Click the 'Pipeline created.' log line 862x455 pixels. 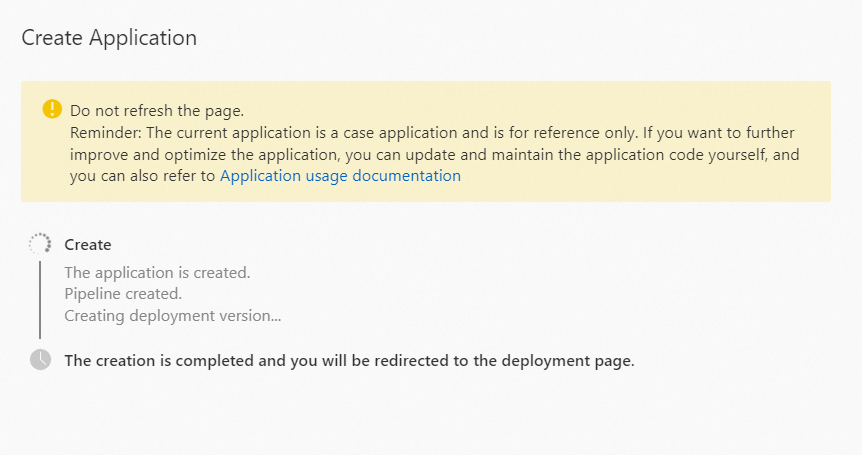pyautogui.click(x=123, y=294)
